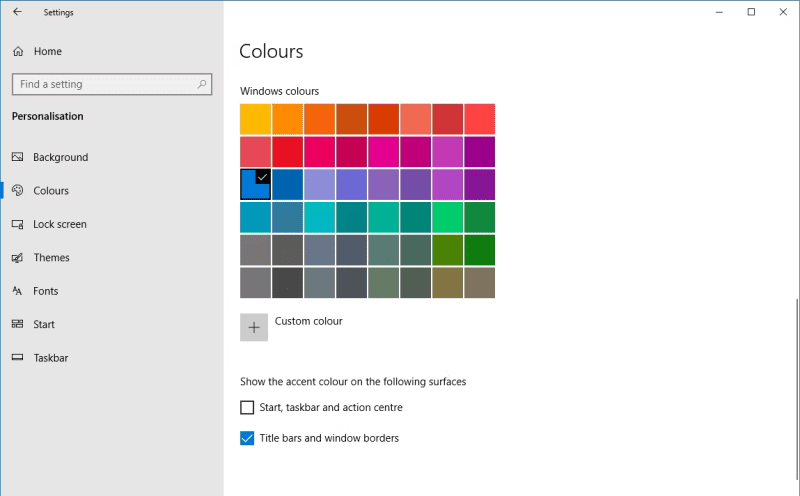Choose the bright red swatch in second row

point(287,152)
